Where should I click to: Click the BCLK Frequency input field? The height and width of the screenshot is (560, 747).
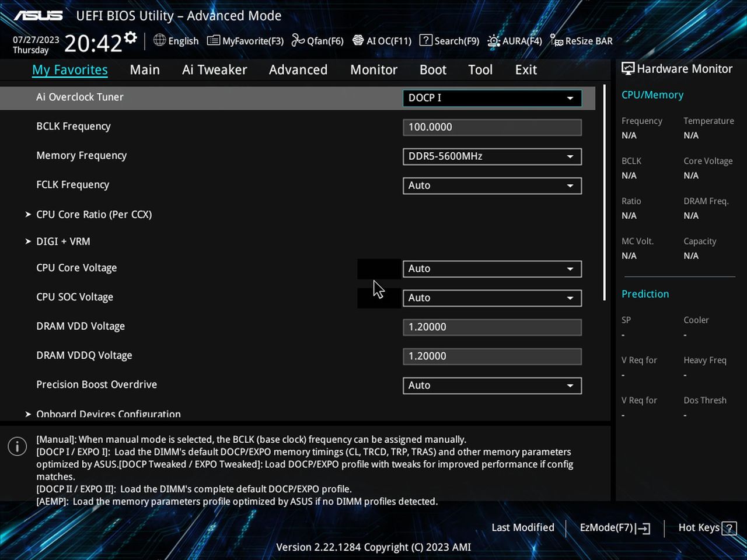coord(492,127)
